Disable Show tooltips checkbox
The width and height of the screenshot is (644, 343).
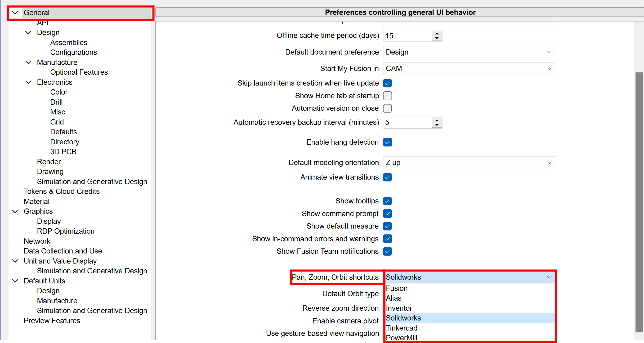[x=387, y=201]
